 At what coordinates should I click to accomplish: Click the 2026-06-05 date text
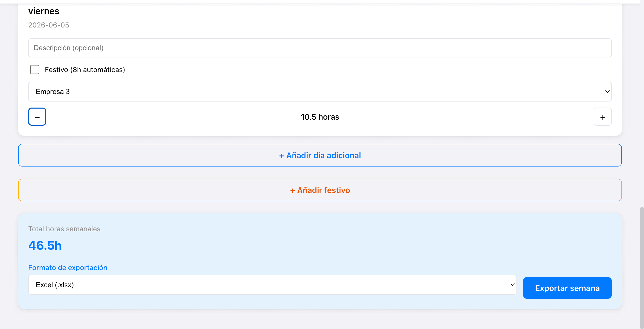point(49,25)
